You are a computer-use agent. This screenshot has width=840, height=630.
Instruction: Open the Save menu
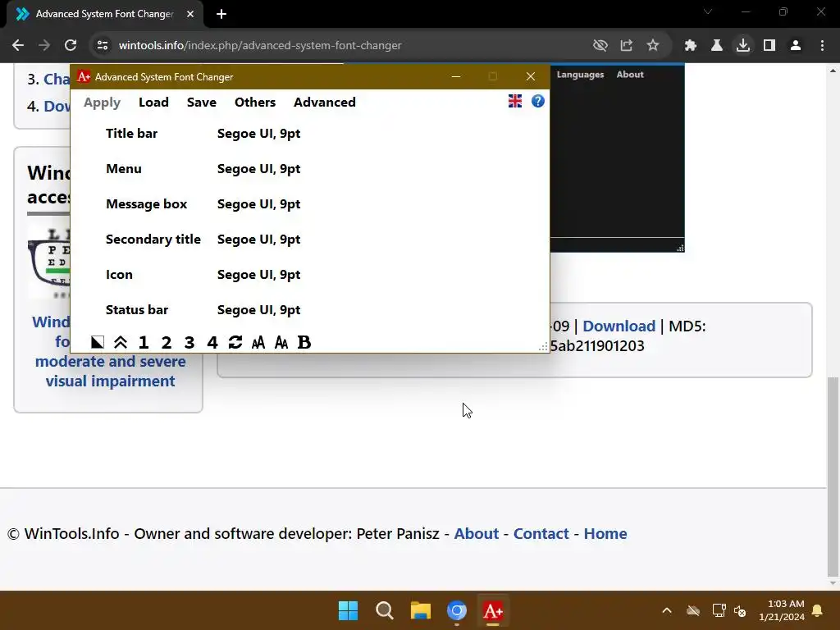(x=202, y=103)
